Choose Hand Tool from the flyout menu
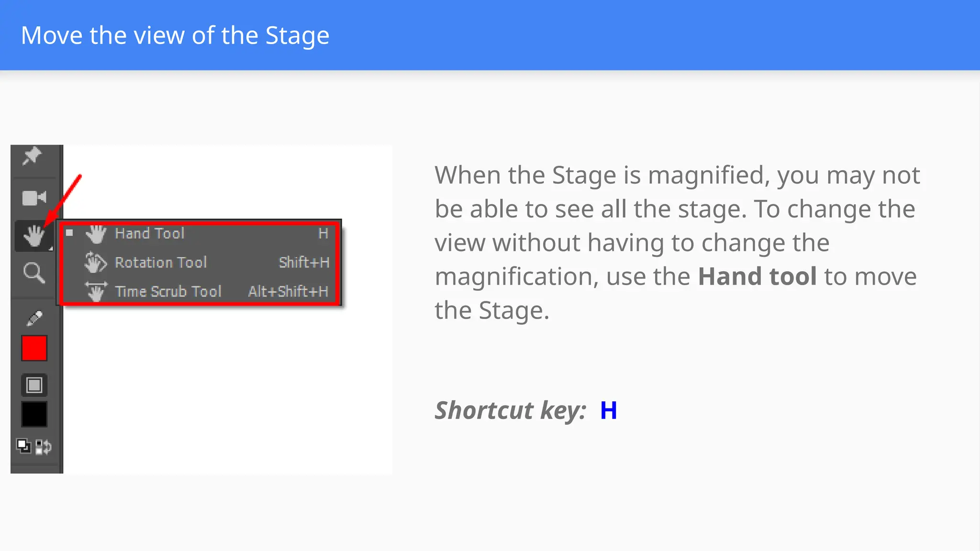980x551 pixels. (149, 233)
